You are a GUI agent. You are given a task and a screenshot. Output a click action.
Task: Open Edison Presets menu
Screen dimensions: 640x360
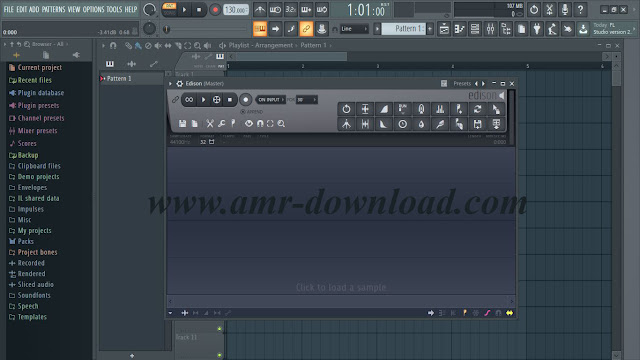pyautogui.click(x=462, y=84)
